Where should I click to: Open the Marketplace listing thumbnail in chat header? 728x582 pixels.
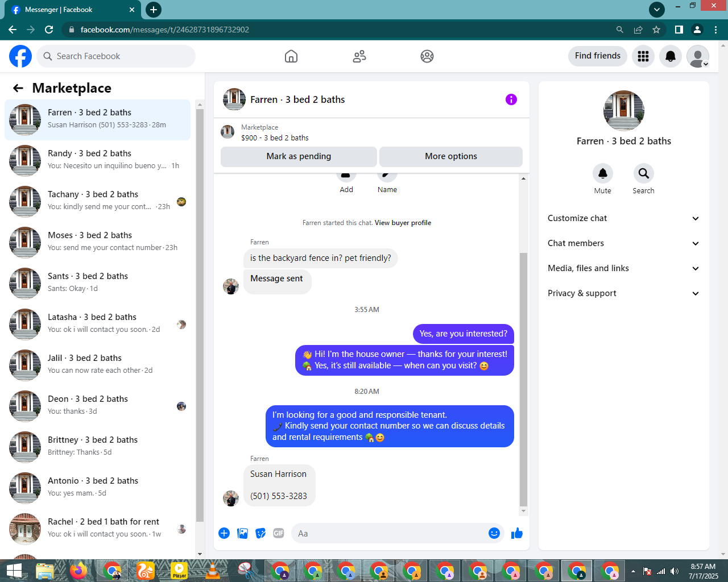pyautogui.click(x=227, y=132)
